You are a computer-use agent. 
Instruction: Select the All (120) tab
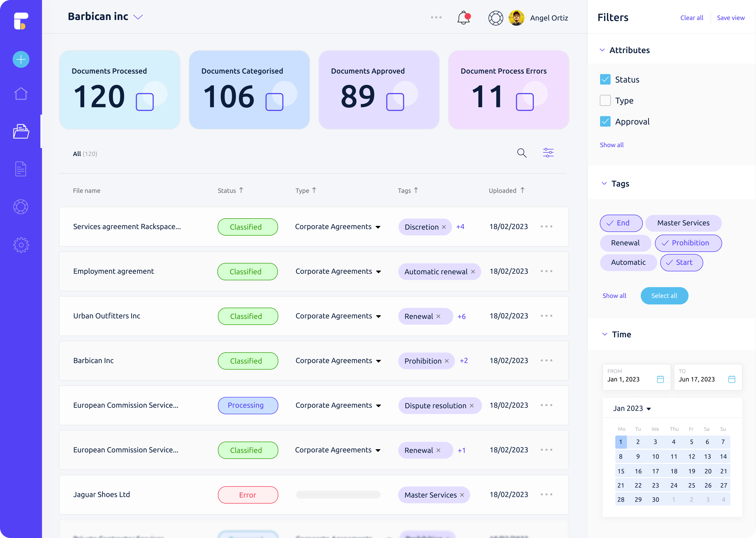click(x=85, y=154)
